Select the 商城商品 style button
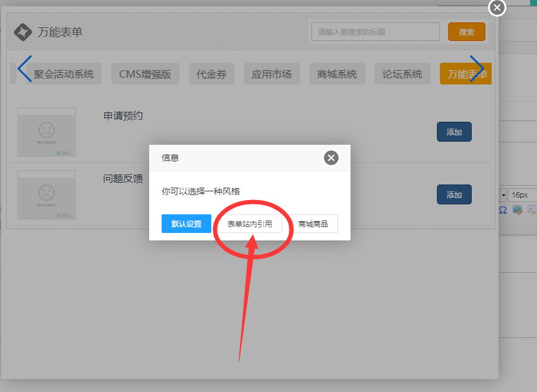 click(x=313, y=224)
